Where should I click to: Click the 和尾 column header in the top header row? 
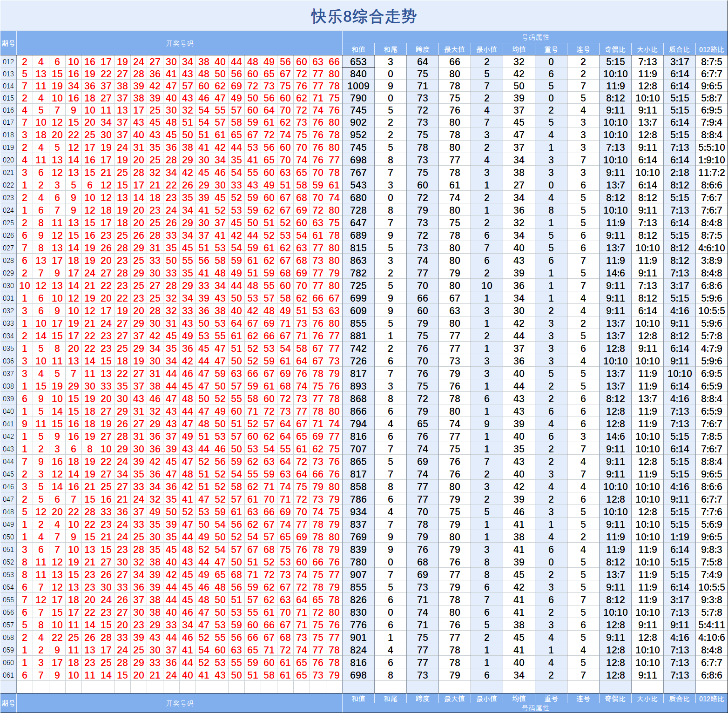pos(391,49)
